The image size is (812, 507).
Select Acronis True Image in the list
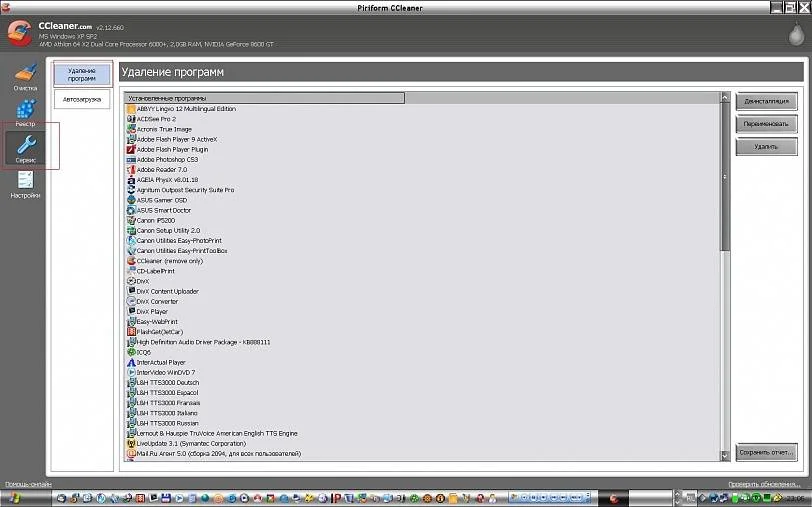(164, 129)
